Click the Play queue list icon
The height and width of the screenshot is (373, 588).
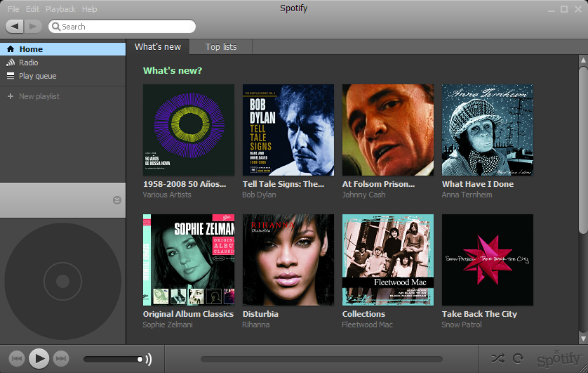tap(11, 76)
